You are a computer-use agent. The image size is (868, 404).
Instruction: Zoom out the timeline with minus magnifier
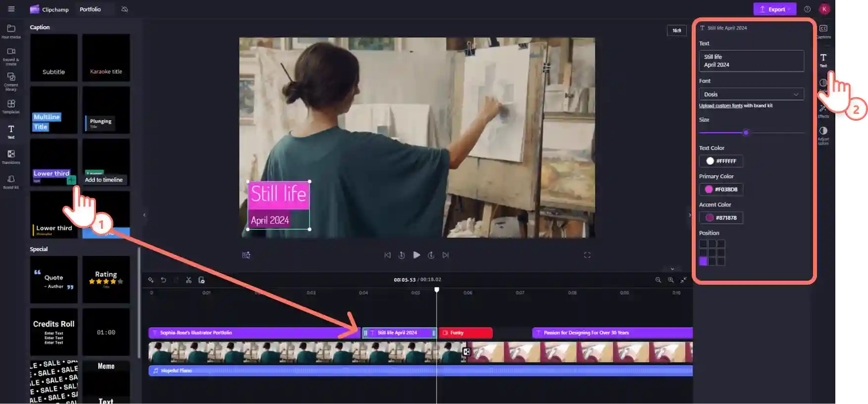click(658, 280)
